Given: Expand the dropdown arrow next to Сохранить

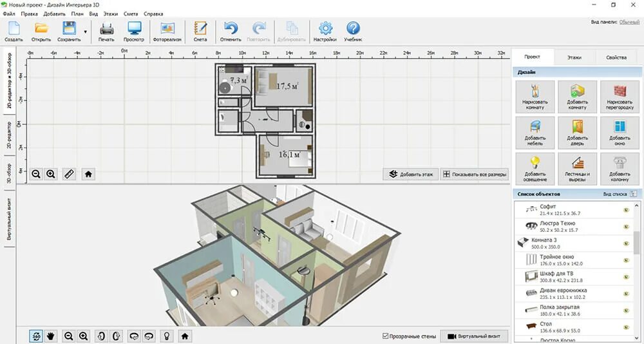Looking at the screenshot, I should [86, 32].
